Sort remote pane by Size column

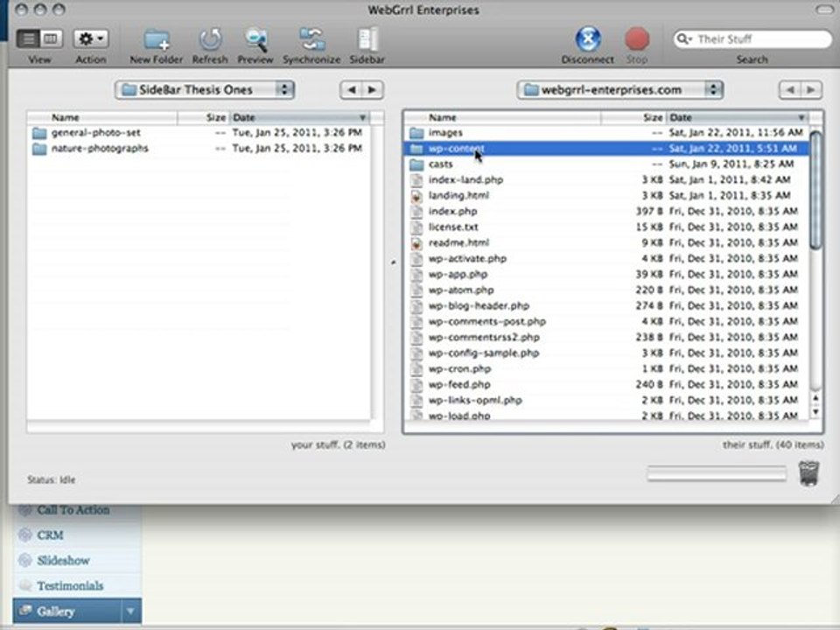tap(633, 117)
